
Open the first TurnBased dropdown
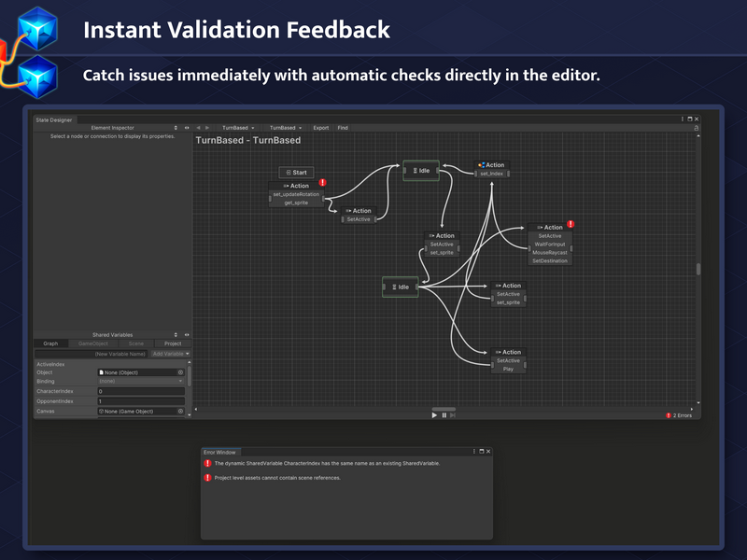(x=238, y=128)
